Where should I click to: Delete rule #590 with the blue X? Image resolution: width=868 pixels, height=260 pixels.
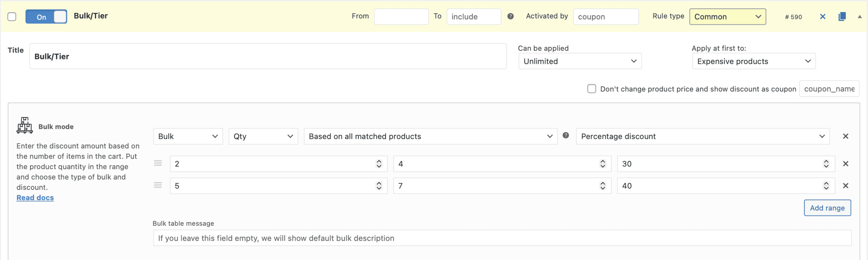(823, 17)
